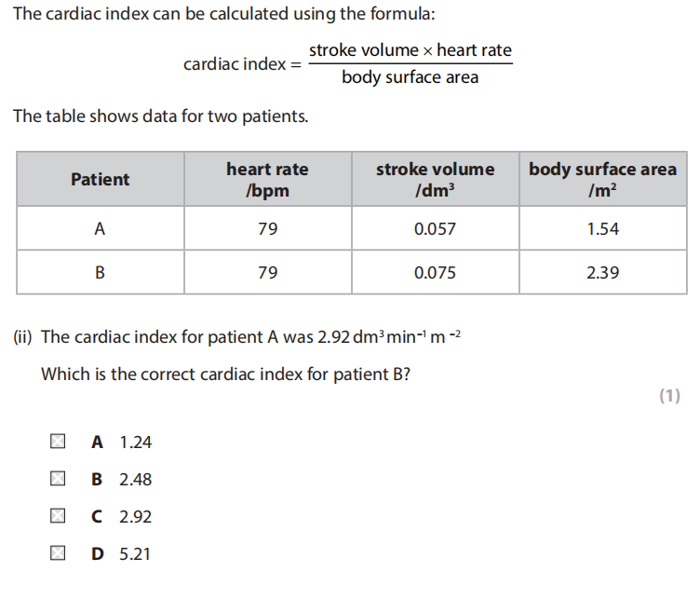Screen dimensions: 700x599
Task: Mark the checkbox for option D
Action: pyautogui.click(x=58, y=554)
